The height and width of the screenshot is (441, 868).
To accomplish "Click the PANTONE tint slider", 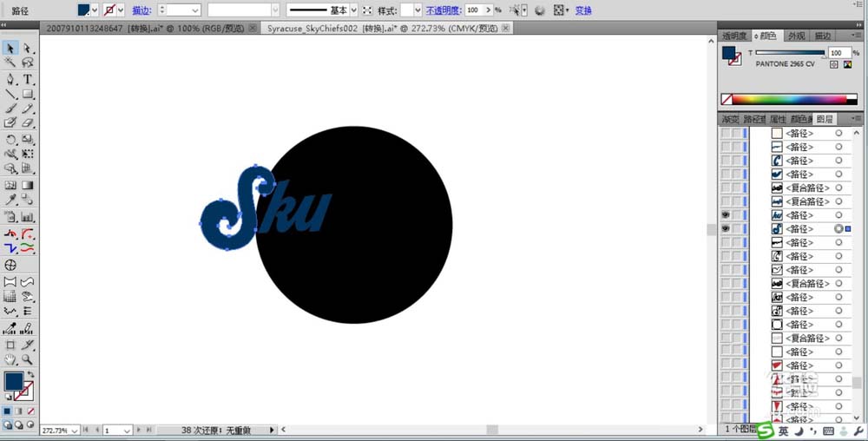I will pyautogui.click(x=789, y=53).
